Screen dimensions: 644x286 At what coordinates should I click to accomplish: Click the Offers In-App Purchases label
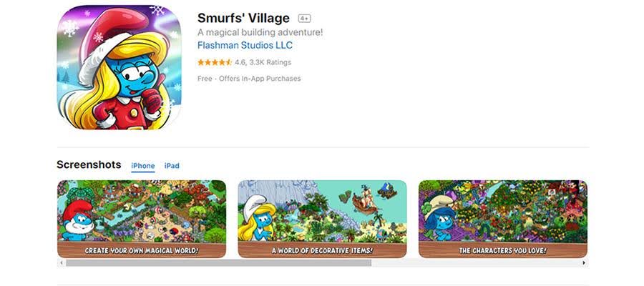point(260,79)
